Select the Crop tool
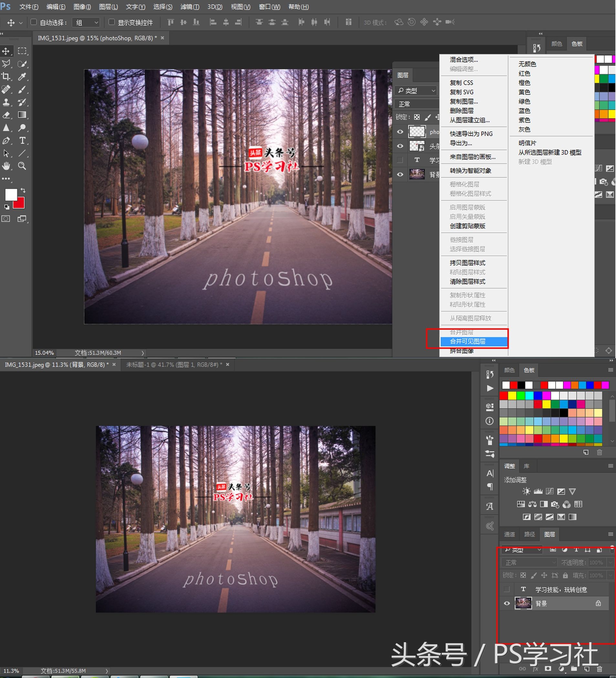 [6, 77]
